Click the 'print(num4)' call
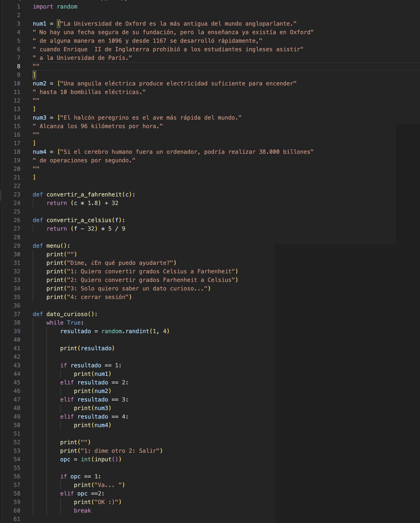The height and width of the screenshot is (523, 420). pyautogui.click(x=93, y=425)
